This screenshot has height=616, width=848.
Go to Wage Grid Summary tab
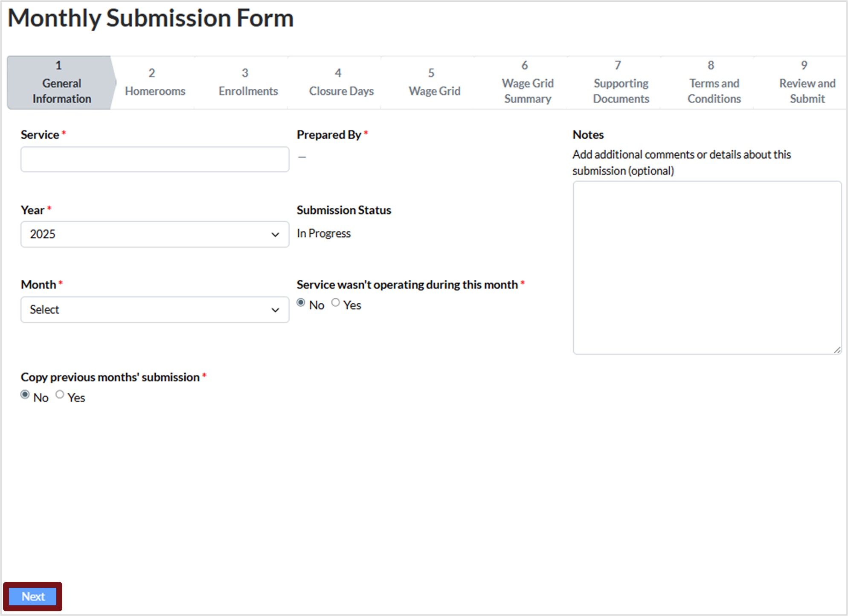[x=528, y=83]
